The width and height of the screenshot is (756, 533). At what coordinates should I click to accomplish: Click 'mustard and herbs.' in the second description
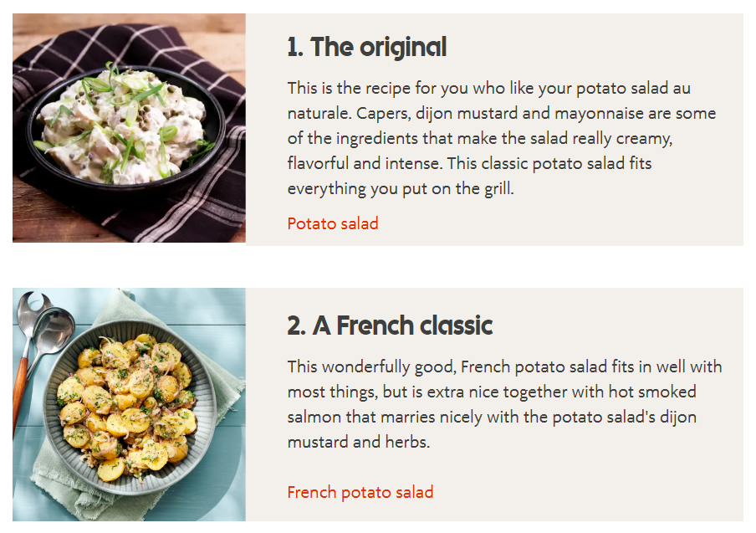(x=358, y=442)
